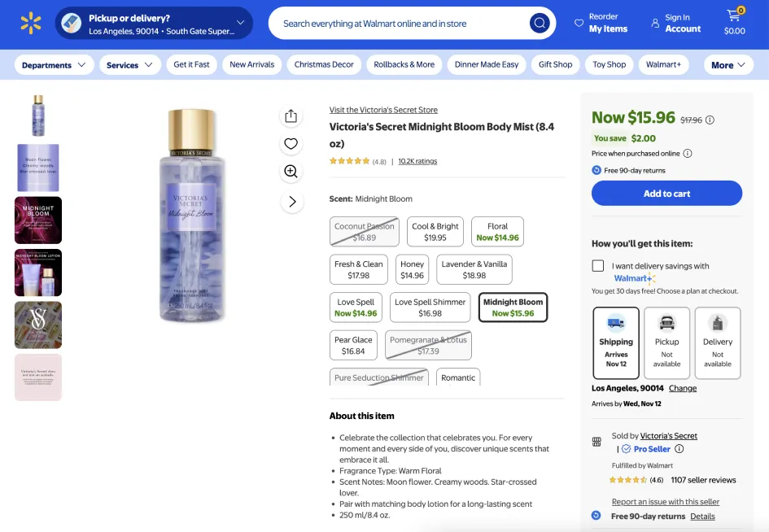The width and height of the screenshot is (769, 532).
Task: Visit the Victoria's Secret Store link
Action: [x=383, y=110]
